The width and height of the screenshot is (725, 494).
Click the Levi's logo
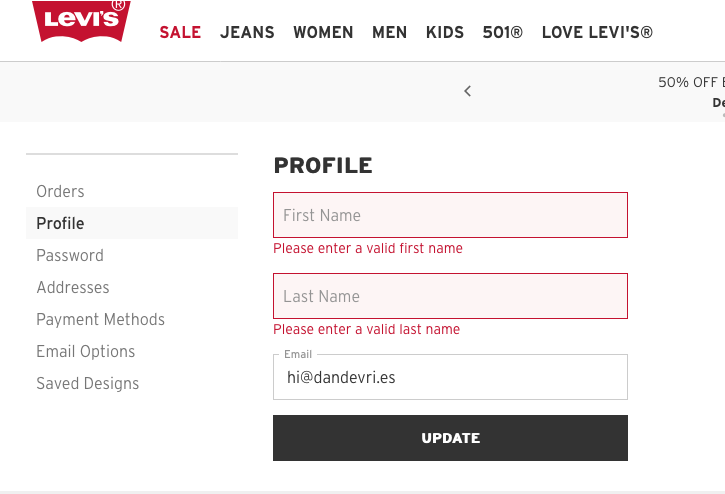point(81,22)
